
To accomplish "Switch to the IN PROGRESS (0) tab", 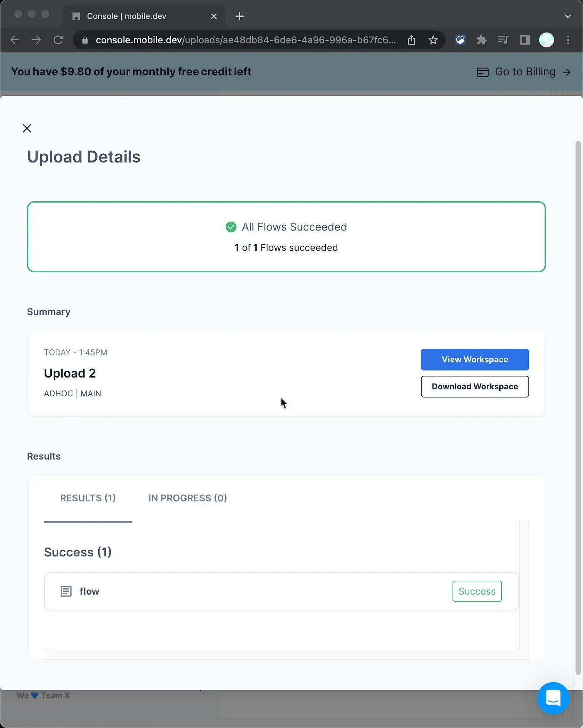I will point(187,498).
